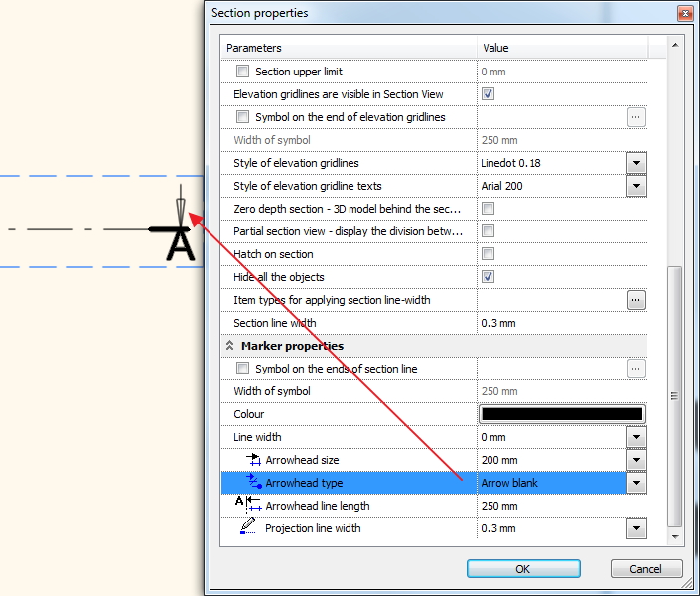Open the Projection line width dropdown

tap(636, 528)
